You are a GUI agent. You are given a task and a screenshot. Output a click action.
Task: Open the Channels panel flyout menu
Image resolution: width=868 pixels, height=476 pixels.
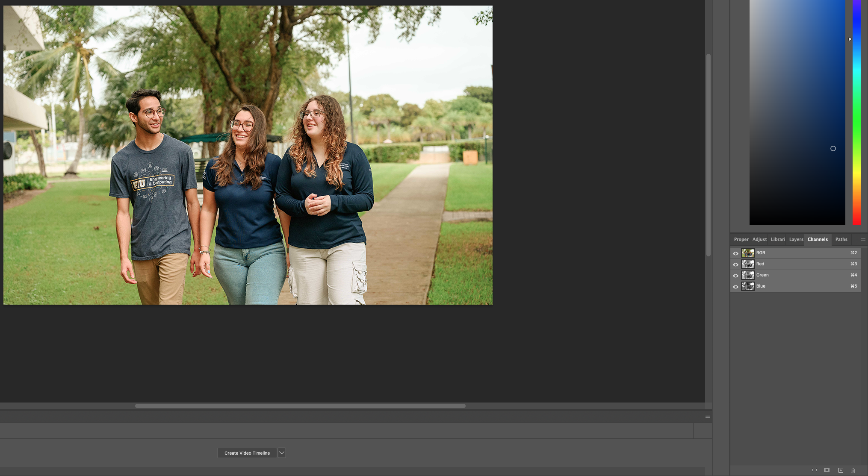coord(863,239)
